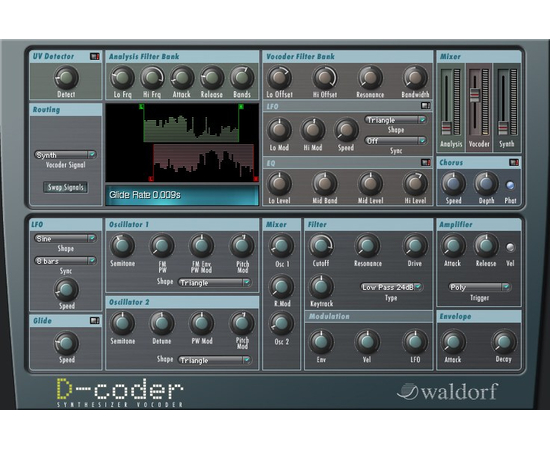
Task: Click the Modulation Env knob
Action: [x=321, y=342]
